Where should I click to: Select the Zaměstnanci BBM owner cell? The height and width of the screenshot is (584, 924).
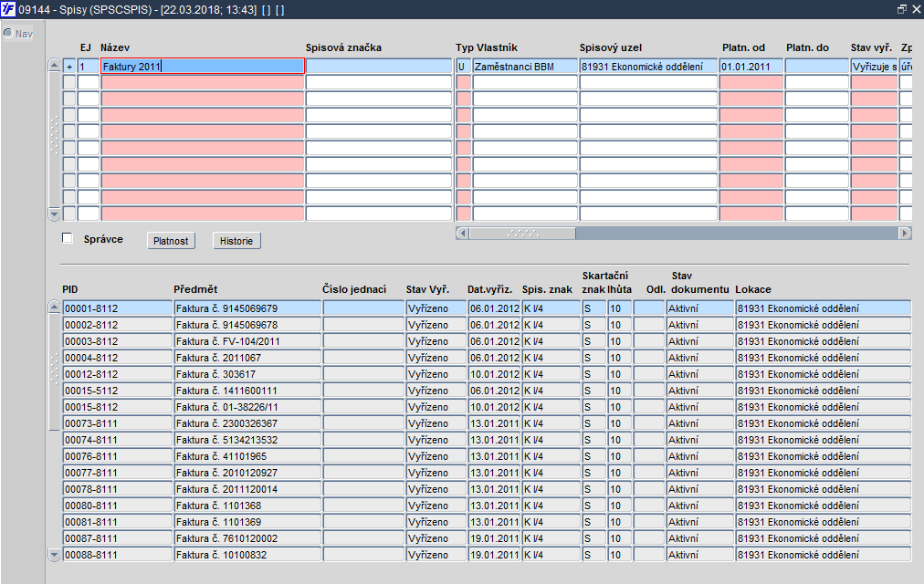click(525, 66)
